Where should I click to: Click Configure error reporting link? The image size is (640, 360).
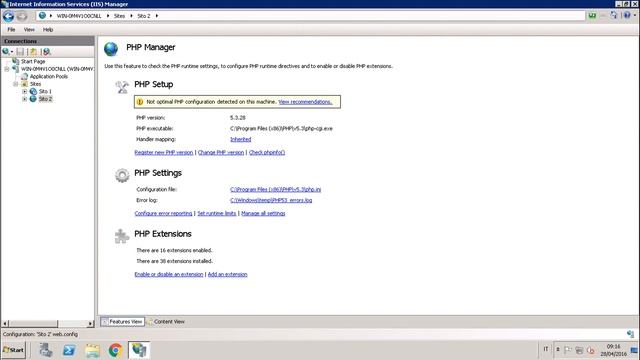click(163, 213)
